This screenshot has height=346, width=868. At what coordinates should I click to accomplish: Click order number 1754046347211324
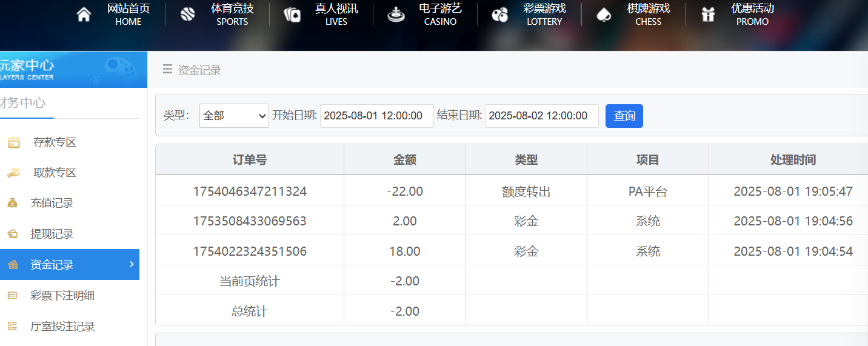click(x=250, y=191)
